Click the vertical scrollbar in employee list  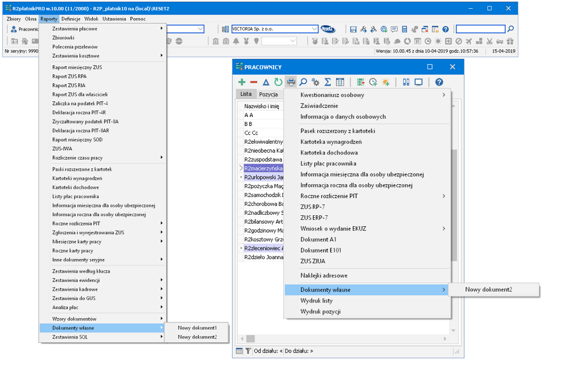pyautogui.click(x=453, y=205)
